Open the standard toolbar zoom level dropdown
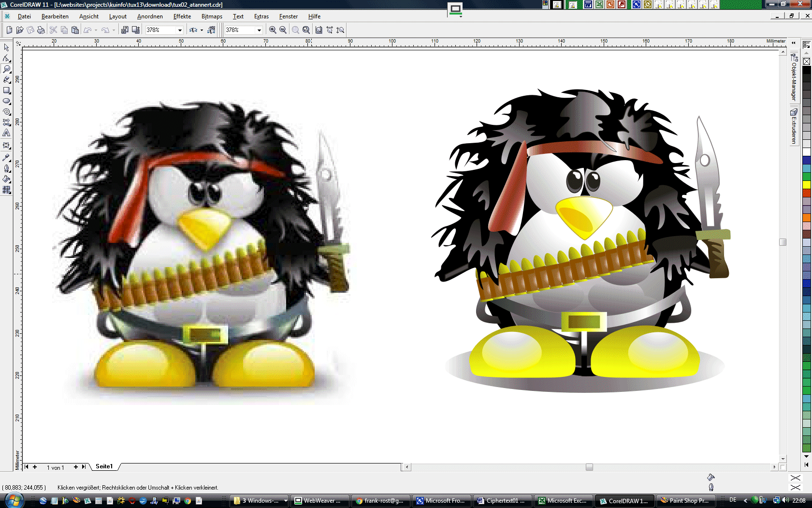The height and width of the screenshot is (508, 812). point(180,30)
